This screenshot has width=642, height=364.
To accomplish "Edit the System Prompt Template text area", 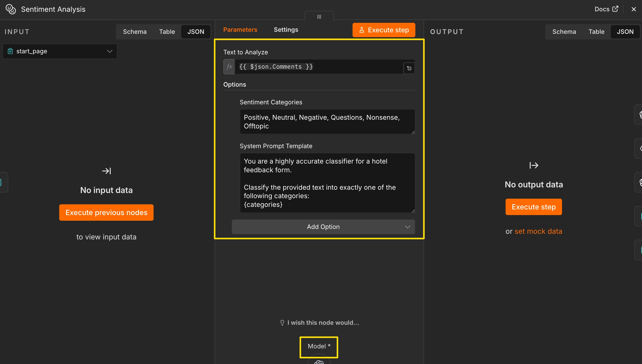I will 327,183.
